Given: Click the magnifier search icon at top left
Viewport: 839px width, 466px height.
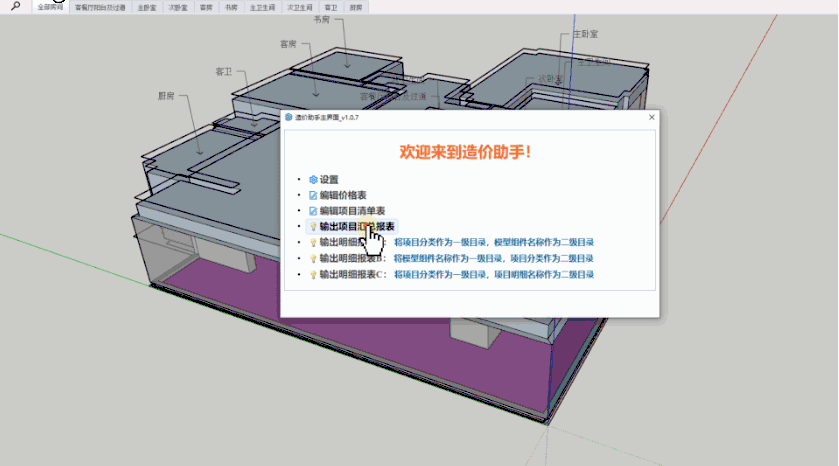Looking at the screenshot, I should pyautogui.click(x=14, y=6).
